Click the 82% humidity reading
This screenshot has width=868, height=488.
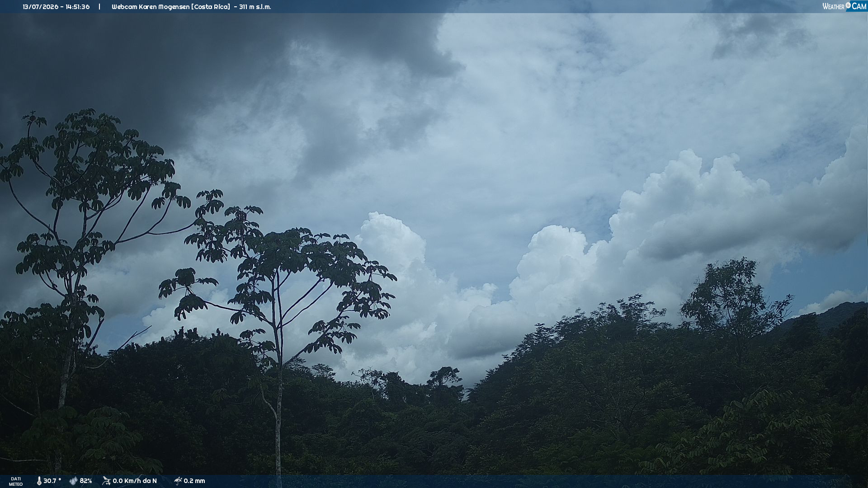[86, 481]
